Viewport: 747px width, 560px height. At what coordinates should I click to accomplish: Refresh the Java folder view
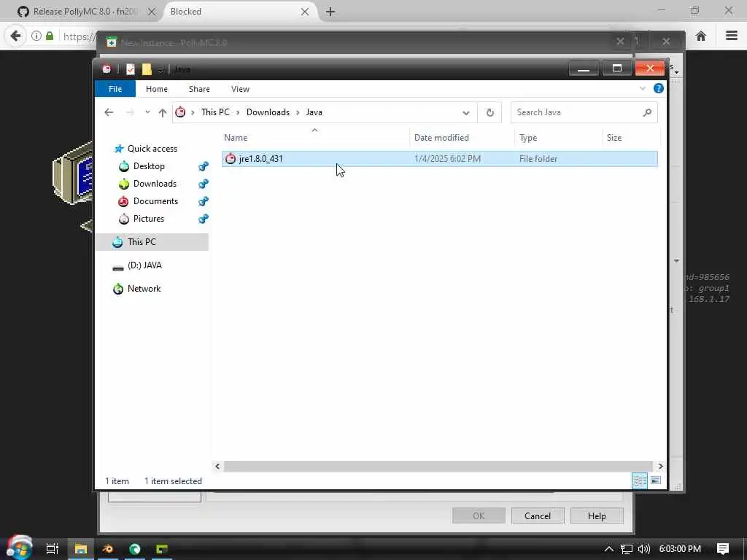tap(489, 113)
